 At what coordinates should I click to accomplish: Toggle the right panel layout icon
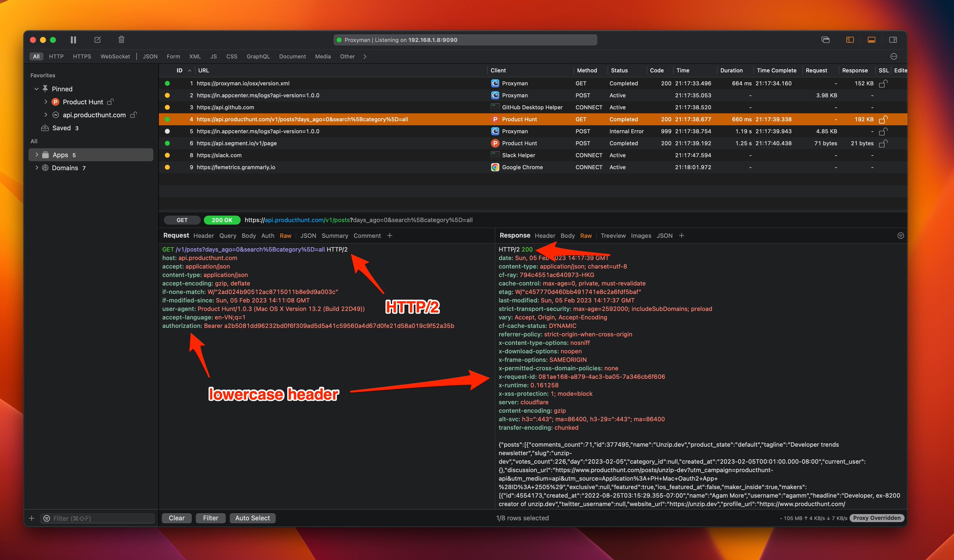click(893, 40)
